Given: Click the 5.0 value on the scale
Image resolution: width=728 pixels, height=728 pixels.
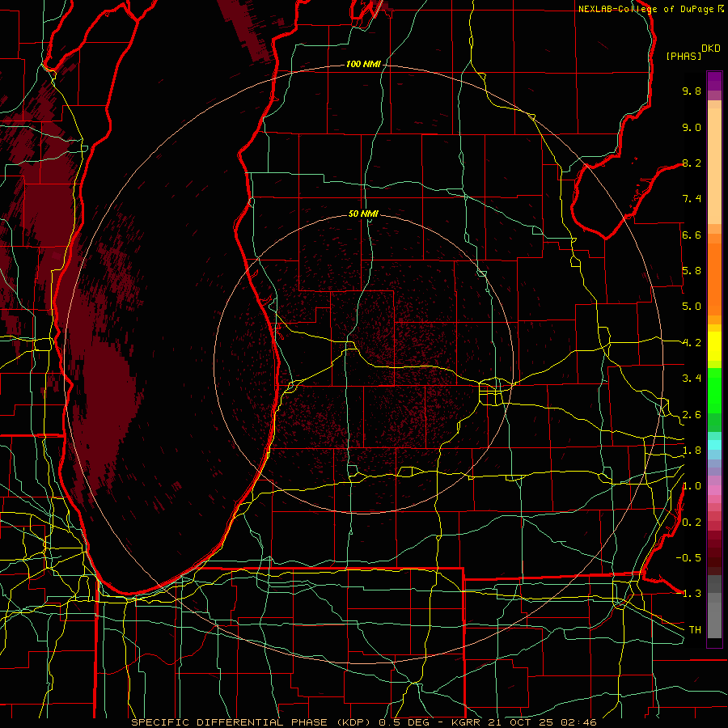Looking at the screenshot, I should [x=692, y=307].
